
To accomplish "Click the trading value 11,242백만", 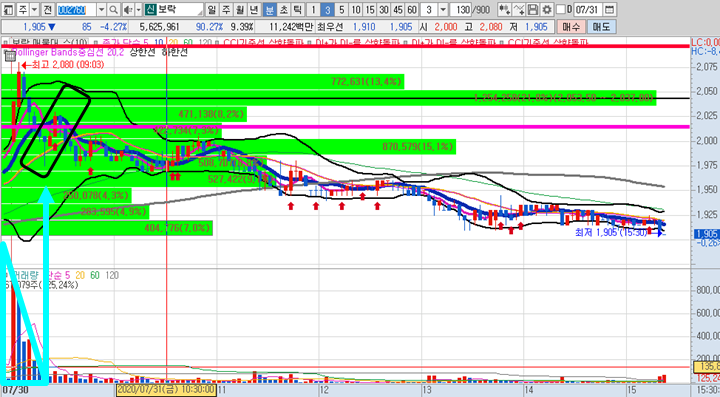I will click(291, 27).
